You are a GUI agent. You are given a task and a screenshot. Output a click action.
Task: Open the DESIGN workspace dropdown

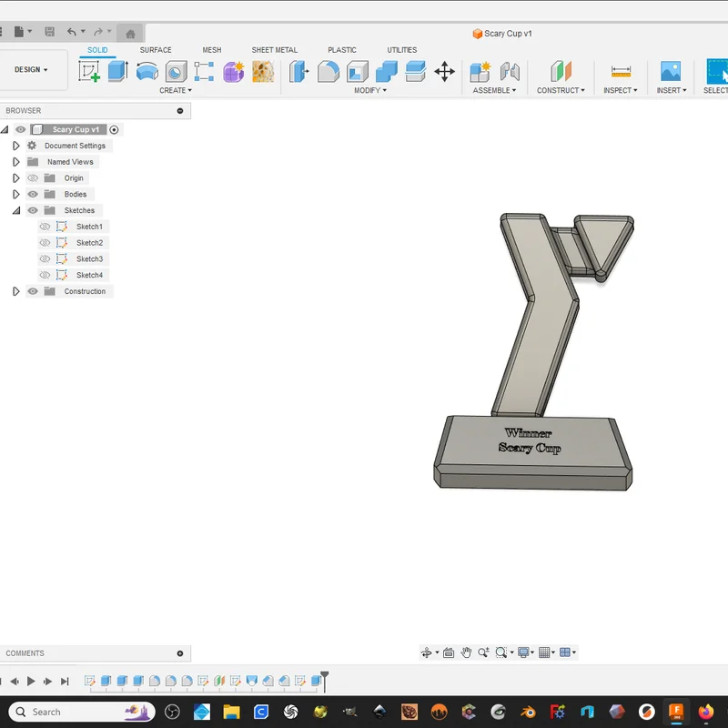[x=31, y=70]
